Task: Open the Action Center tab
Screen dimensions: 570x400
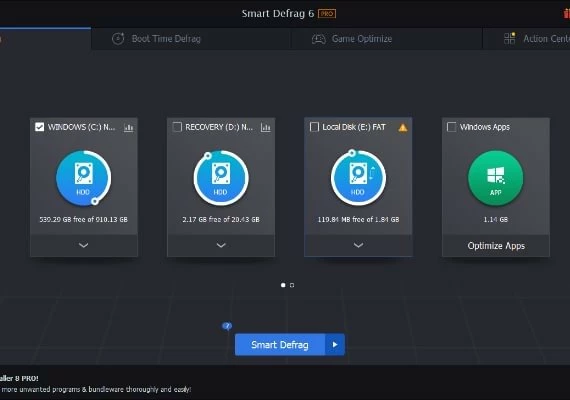Action: (526, 39)
